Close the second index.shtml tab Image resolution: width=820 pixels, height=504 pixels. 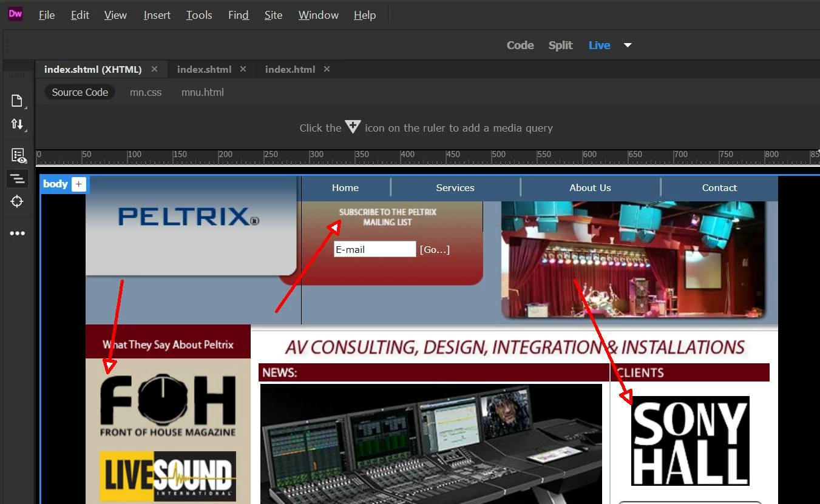[x=243, y=69]
